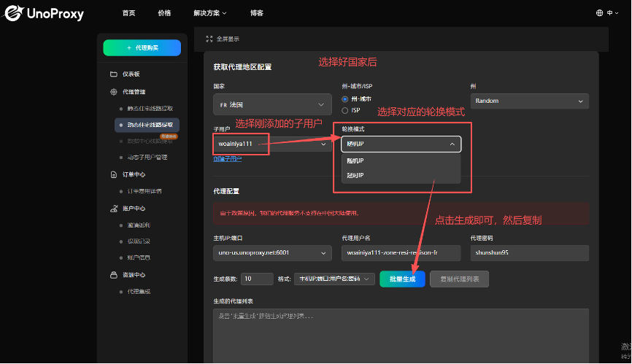Image resolution: width=632 pixels, height=364 pixels.
Task: Click the 资源中心 icon in sidebar
Action: click(x=113, y=275)
